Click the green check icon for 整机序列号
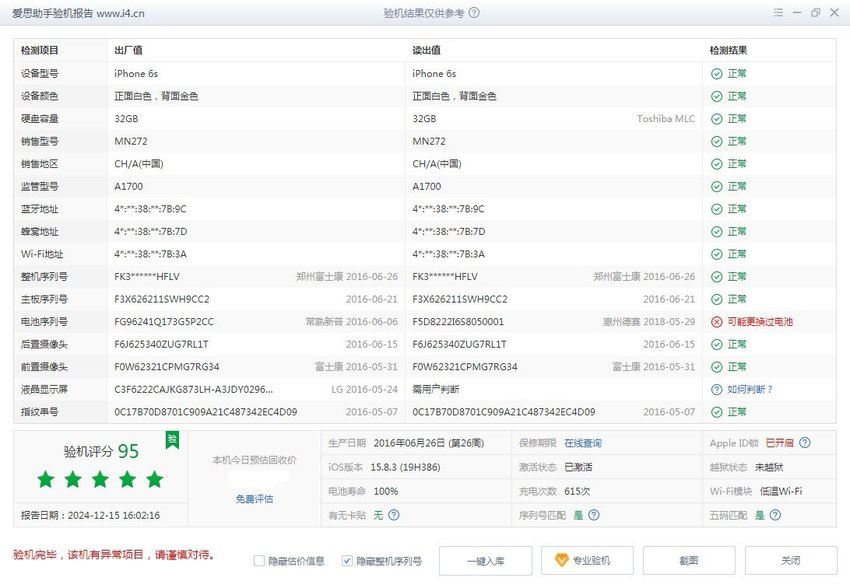This screenshot has width=850, height=588. click(x=717, y=277)
